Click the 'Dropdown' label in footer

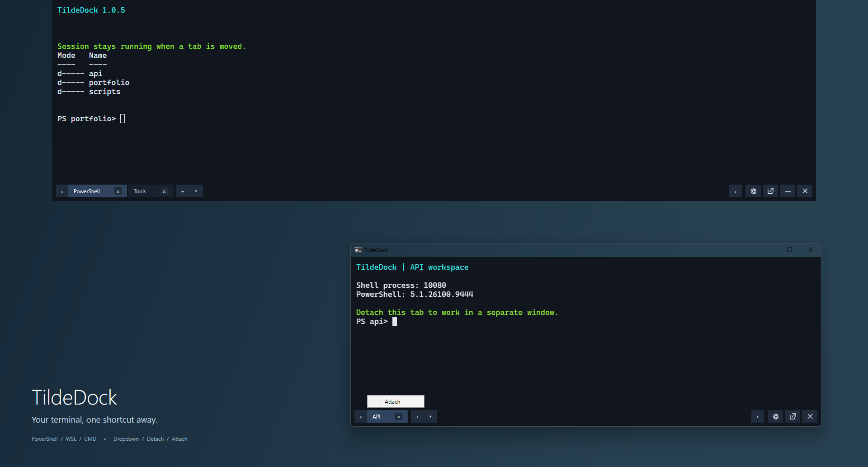click(126, 439)
